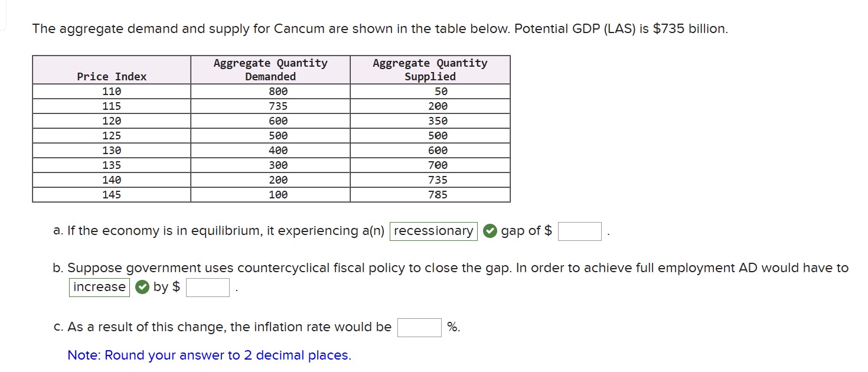This screenshot has height=372, width=868.
Task: Click the AD increase amount input box
Action: point(208,287)
